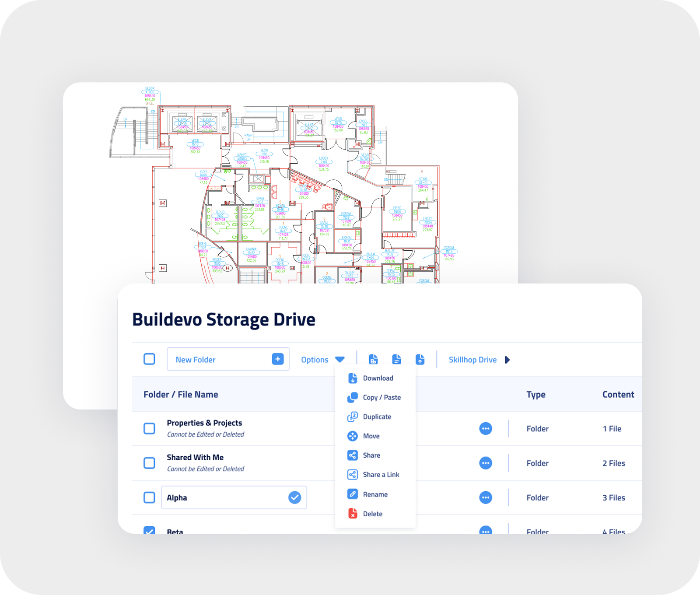Open more options for Shared With Me
This screenshot has width=700, height=595.
[x=486, y=463]
